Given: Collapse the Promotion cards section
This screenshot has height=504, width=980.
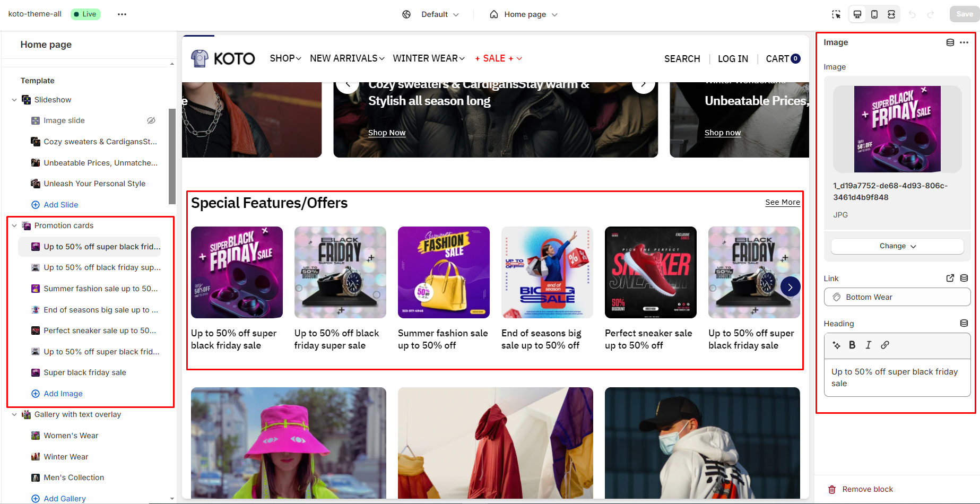Looking at the screenshot, I should (x=14, y=225).
